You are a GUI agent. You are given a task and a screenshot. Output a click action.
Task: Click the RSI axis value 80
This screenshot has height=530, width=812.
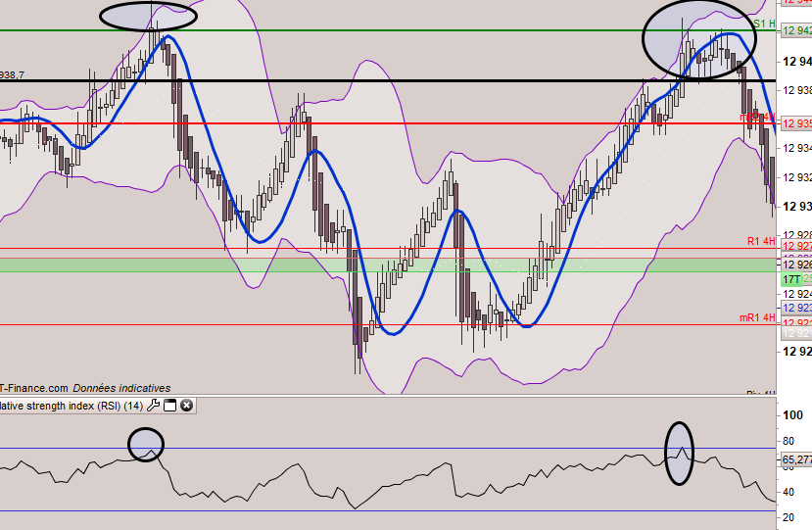(x=788, y=441)
